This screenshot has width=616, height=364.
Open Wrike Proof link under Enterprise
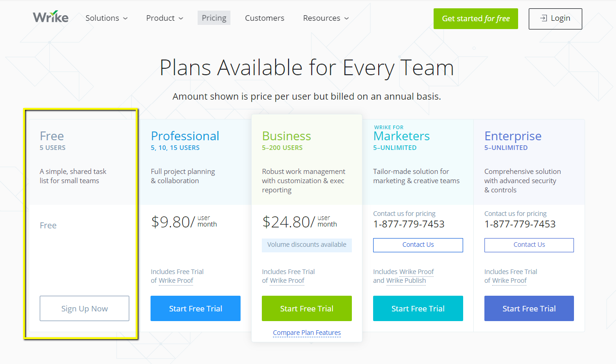coord(509,280)
